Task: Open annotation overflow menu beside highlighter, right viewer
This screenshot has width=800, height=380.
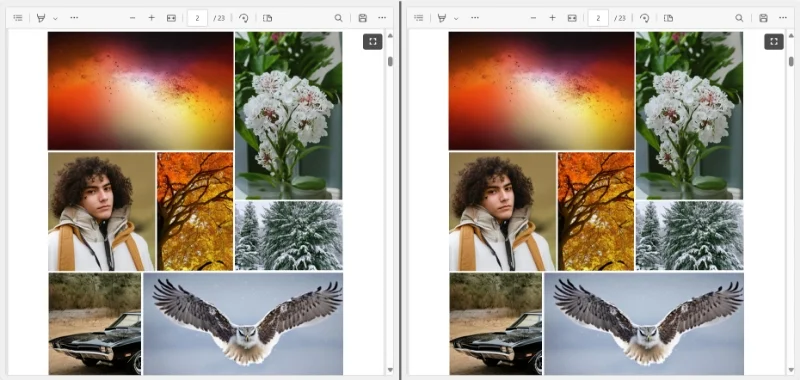Action: [x=475, y=18]
